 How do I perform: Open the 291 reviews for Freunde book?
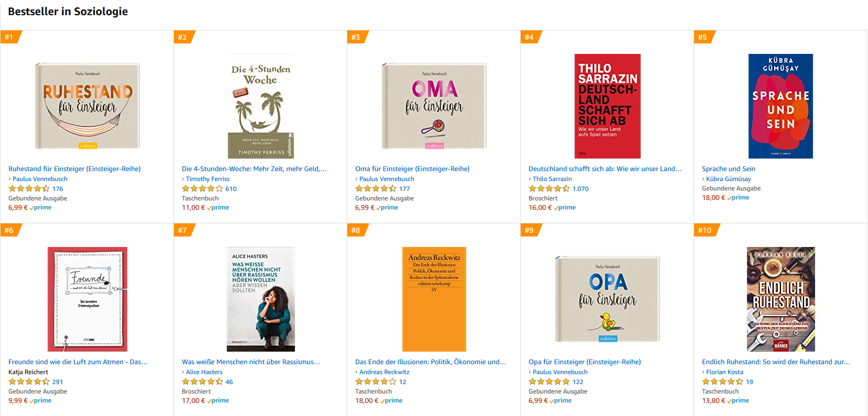[x=58, y=382]
